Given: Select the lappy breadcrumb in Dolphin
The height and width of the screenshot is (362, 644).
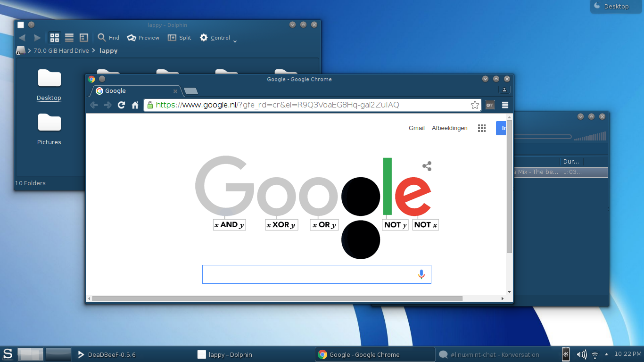Looking at the screenshot, I should 108,50.
